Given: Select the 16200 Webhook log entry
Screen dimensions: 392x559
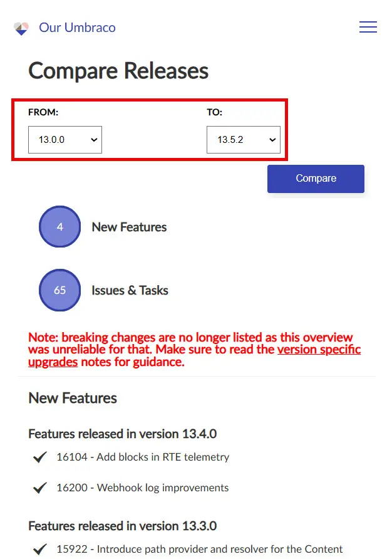Looking at the screenshot, I should click(142, 488).
